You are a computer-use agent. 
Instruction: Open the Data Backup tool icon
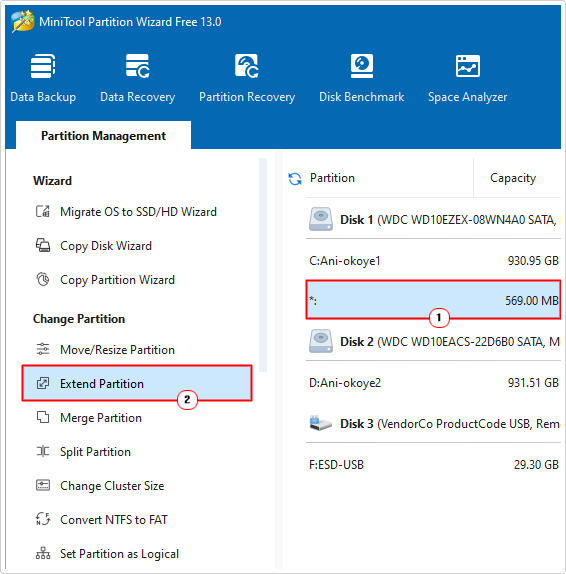click(x=43, y=66)
